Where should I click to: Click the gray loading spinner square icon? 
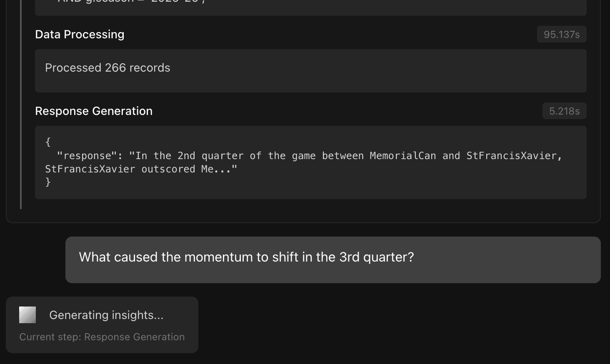27,315
